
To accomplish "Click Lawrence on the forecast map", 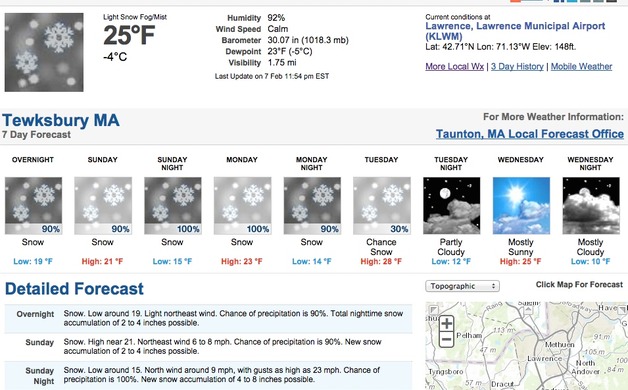I will pyautogui.click(x=544, y=358).
